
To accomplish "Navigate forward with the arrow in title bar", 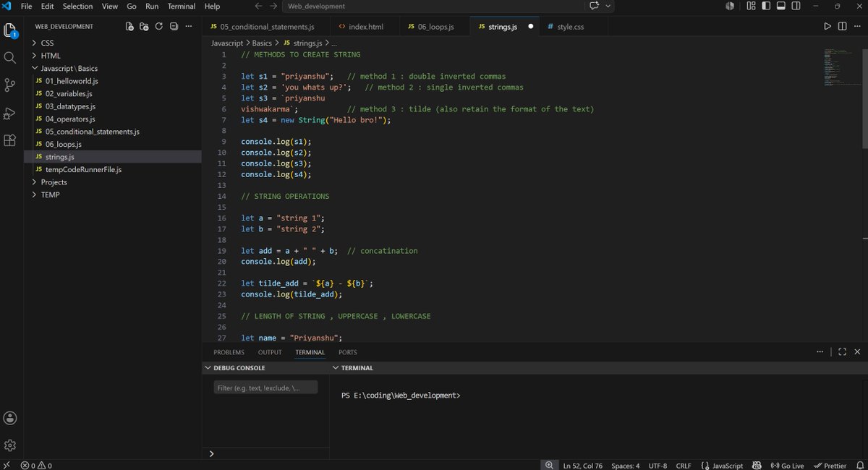I will pos(274,6).
